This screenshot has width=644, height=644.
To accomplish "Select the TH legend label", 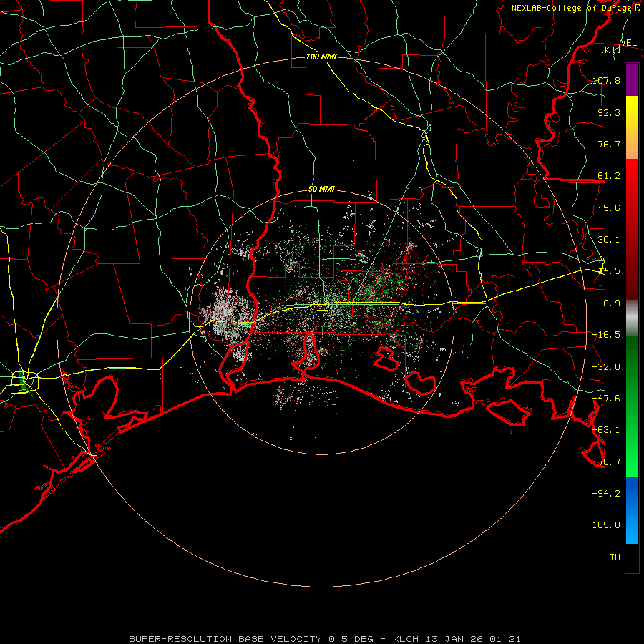I will point(615,557).
